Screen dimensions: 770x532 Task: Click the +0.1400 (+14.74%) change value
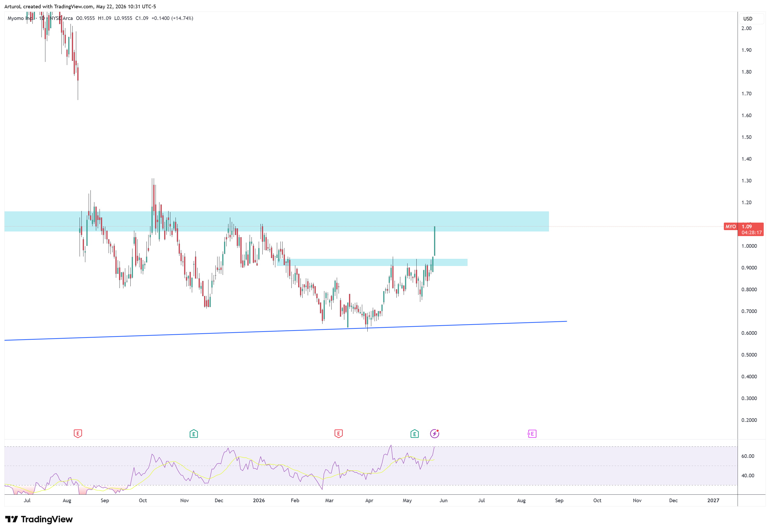[x=172, y=18]
